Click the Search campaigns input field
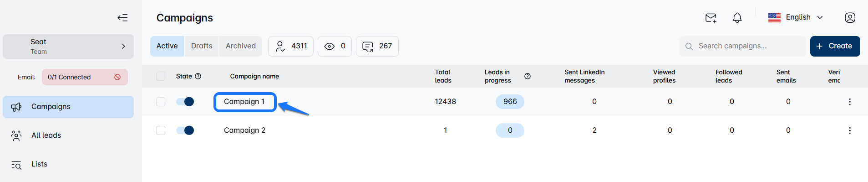This screenshot has height=182, width=868. pos(742,46)
